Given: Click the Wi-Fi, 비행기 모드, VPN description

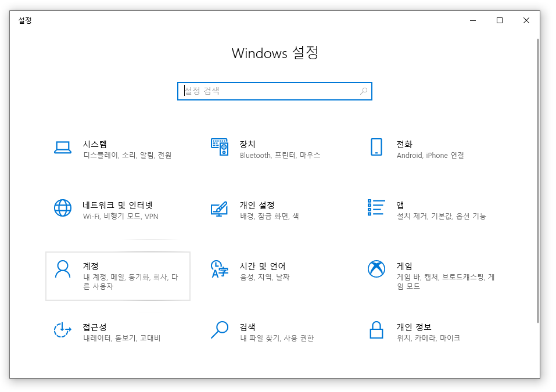Looking at the screenshot, I should [x=121, y=216].
